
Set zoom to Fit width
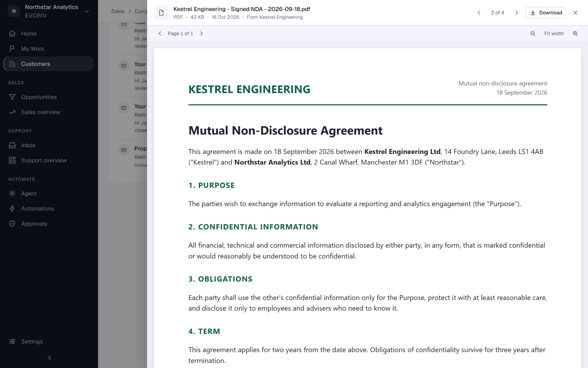[554, 33]
